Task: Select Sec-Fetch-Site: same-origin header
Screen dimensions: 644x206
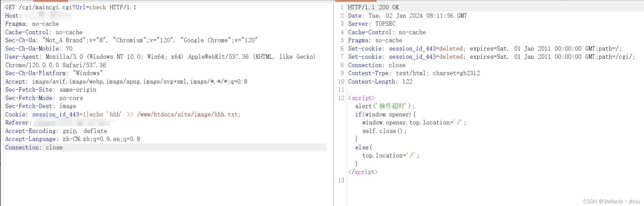Action: point(51,90)
